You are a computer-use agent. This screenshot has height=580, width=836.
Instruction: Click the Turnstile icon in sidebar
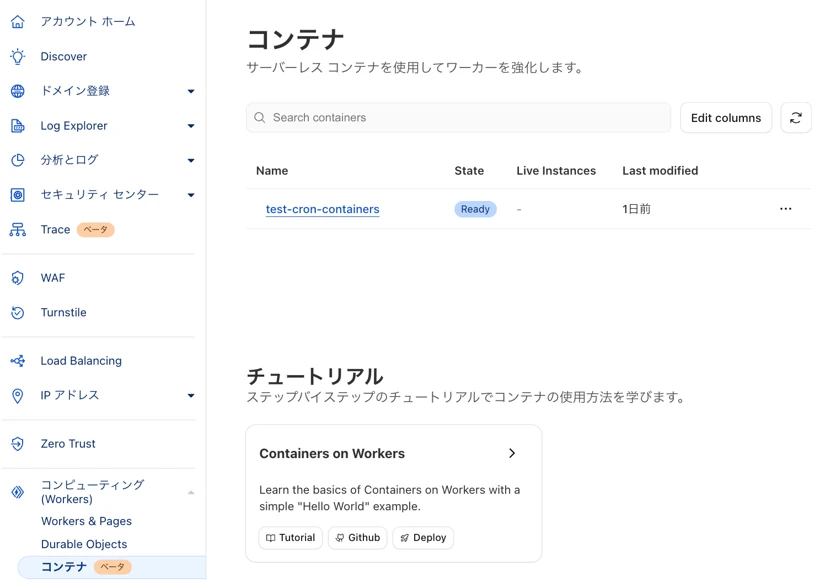[x=18, y=313]
